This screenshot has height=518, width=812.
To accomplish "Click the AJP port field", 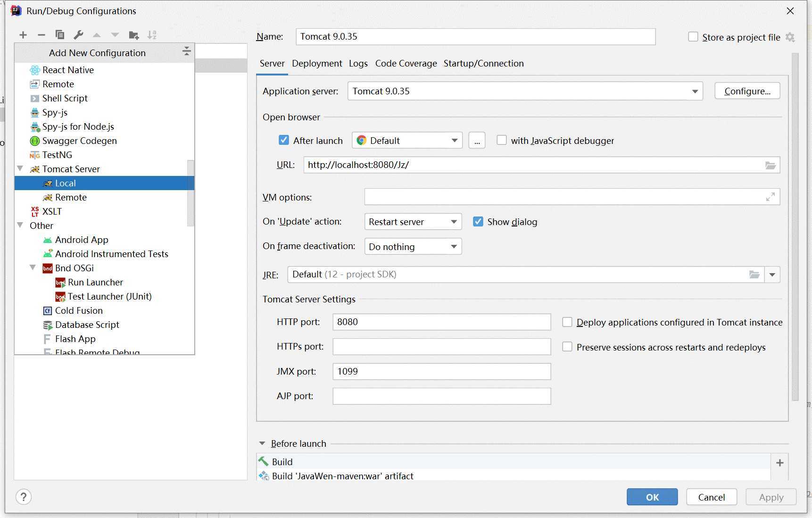I will 442,396.
